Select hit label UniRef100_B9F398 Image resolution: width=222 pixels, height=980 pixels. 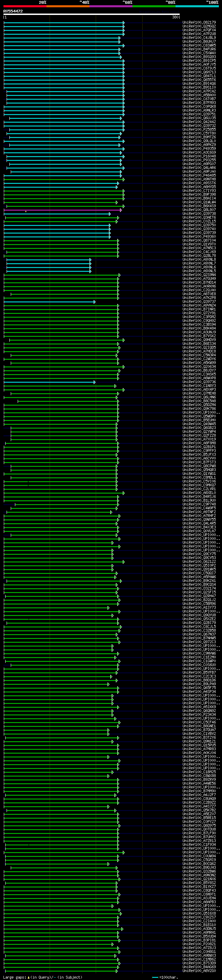tap(199, 194)
